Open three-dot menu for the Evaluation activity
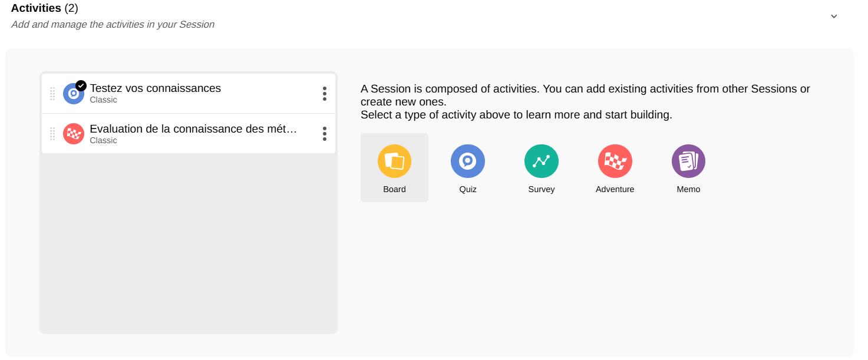The width and height of the screenshot is (868, 360). (x=324, y=134)
